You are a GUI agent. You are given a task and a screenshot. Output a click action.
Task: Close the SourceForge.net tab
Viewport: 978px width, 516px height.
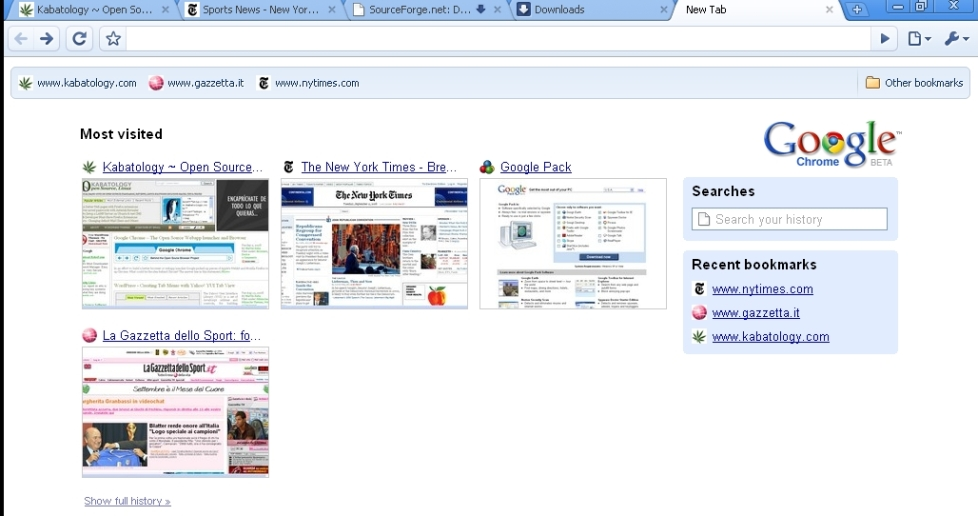coord(497,9)
